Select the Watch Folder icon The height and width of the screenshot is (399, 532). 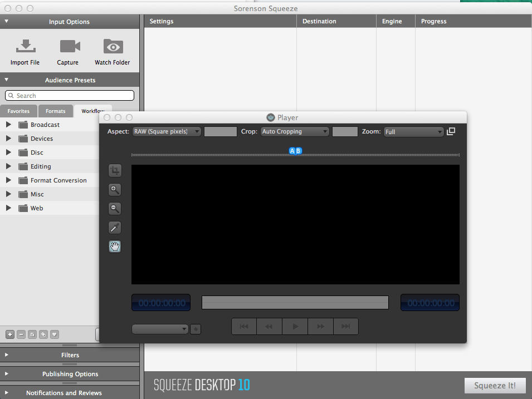pyautogui.click(x=113, y=46)
